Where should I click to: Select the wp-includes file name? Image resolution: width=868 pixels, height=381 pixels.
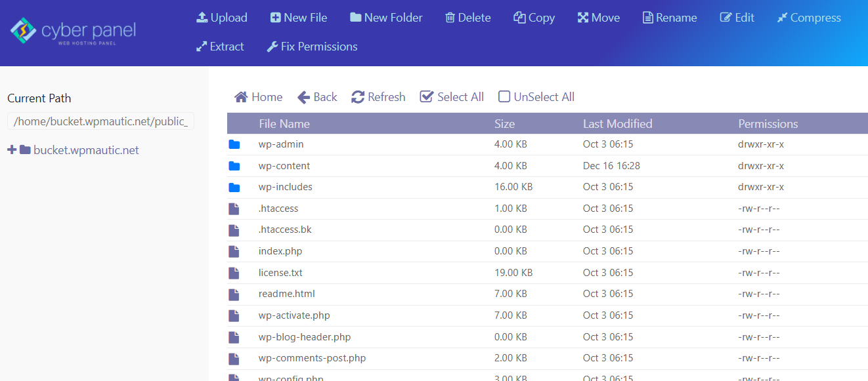tap(286, 187)
